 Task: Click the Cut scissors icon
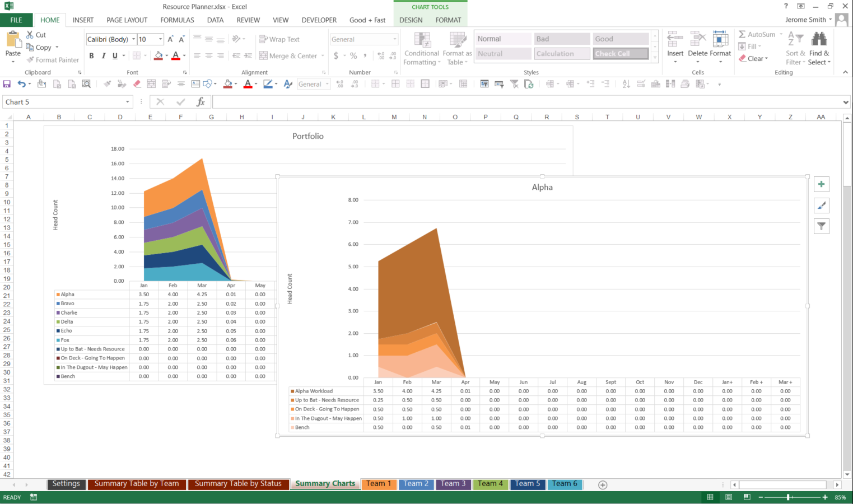[30, 35]
